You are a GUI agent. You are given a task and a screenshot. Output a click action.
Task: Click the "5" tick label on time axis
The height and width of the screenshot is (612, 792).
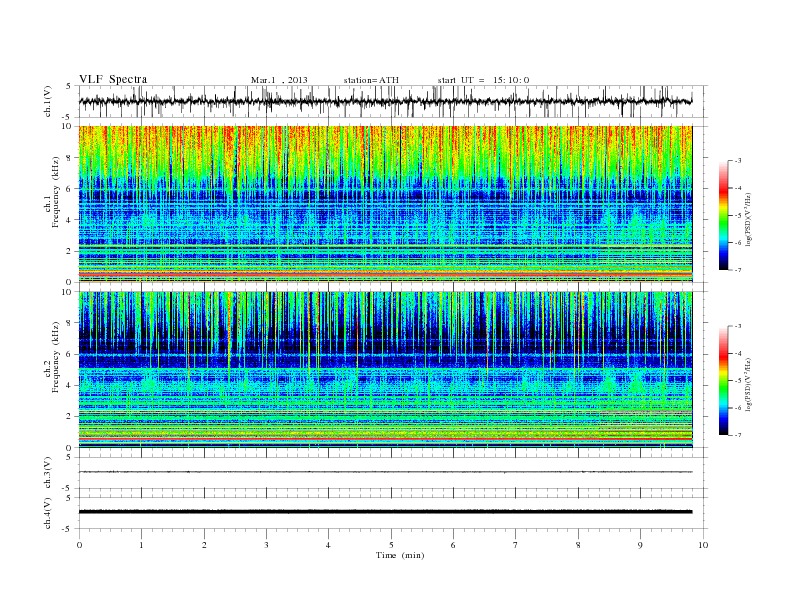(391, 545)
